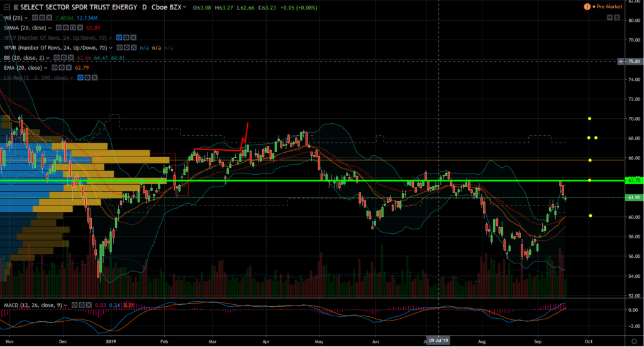Open settings gear for VPVR indicator
Screen dimensions: 644x347
click(126, 48)
